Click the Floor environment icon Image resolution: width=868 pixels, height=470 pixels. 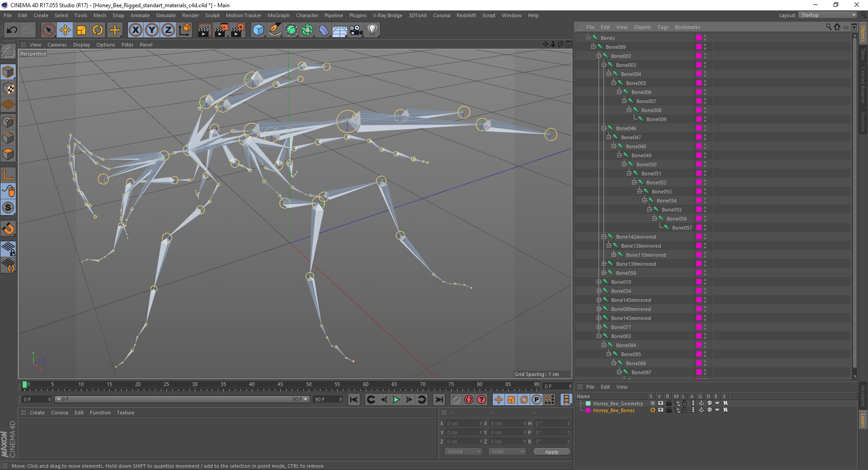point(340,30)
